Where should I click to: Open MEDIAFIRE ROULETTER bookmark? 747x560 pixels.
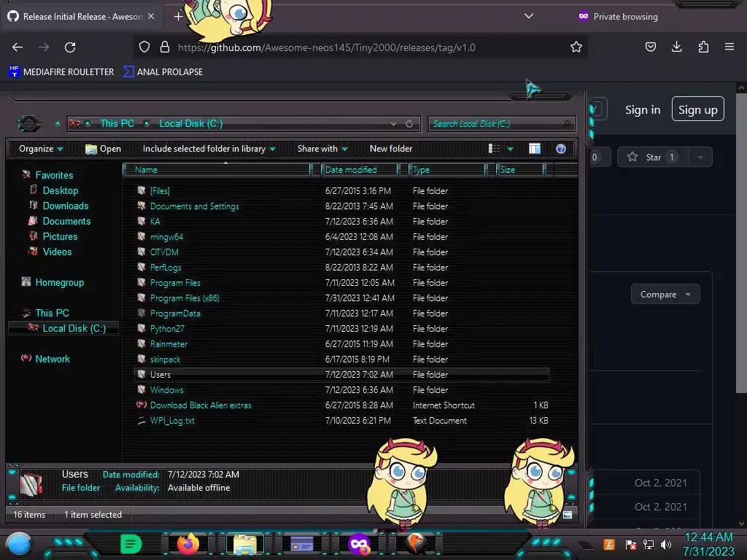click(x=61, y=72)
